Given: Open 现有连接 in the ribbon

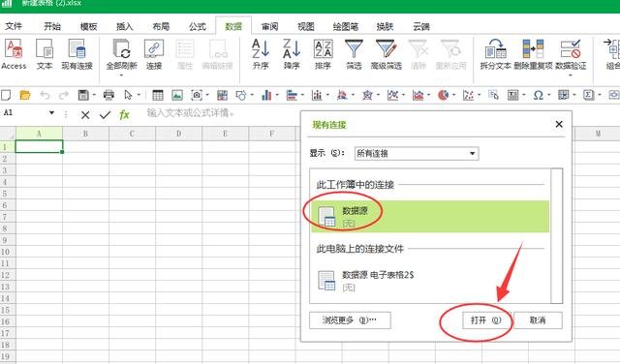Looking at the screenshot, I should pos(77,54).
